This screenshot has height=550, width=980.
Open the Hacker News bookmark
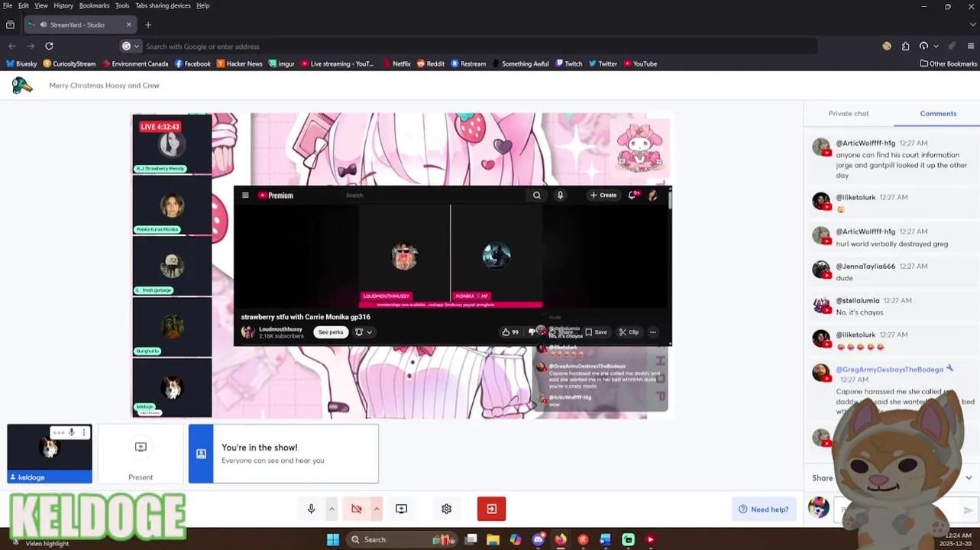(239, 64)
